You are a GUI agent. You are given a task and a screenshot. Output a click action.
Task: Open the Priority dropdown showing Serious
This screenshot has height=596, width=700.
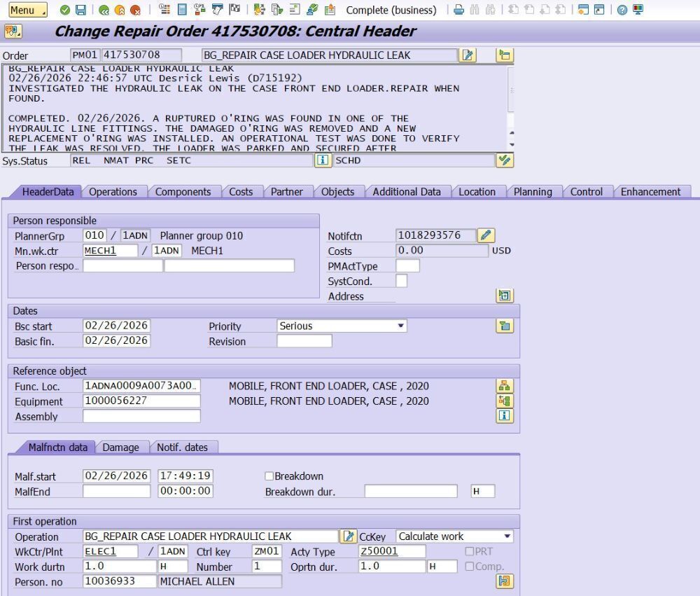tap(342, 326)
